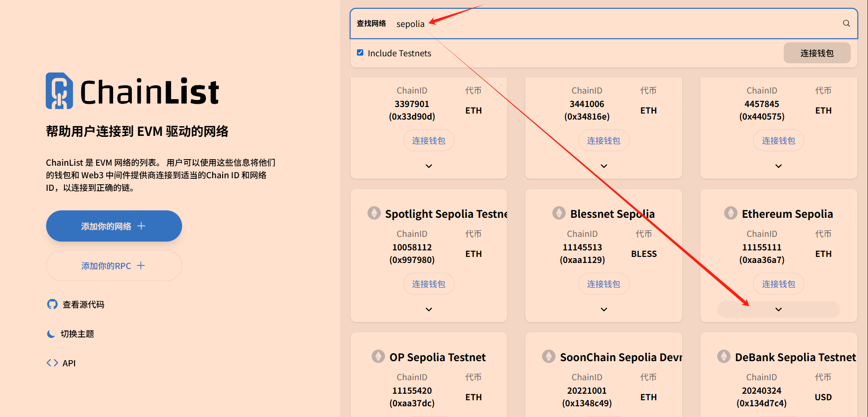Click the SoonChain Sepolia chain icon
The height and width of the screenshot is (417, 868).
click(549, 356)
